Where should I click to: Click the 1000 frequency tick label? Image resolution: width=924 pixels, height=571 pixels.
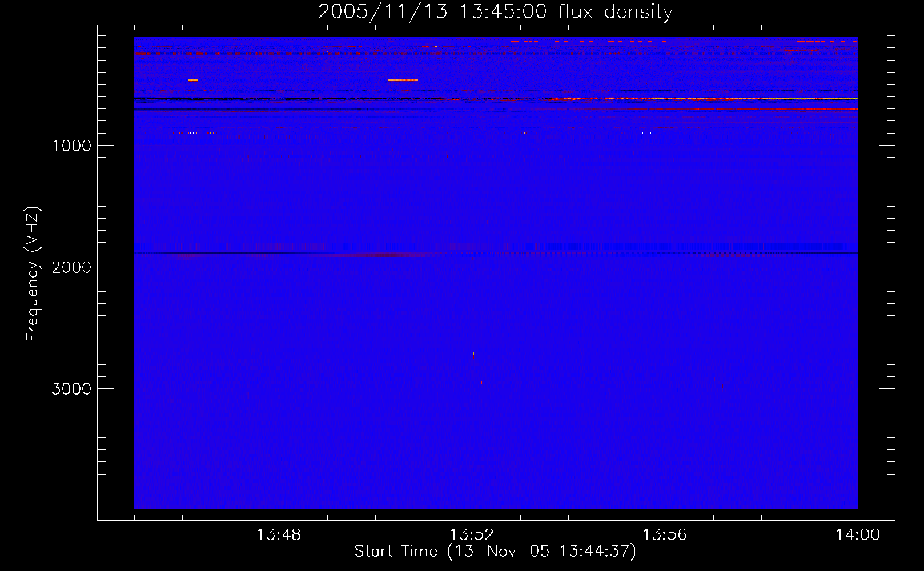[x=71, y=146]
